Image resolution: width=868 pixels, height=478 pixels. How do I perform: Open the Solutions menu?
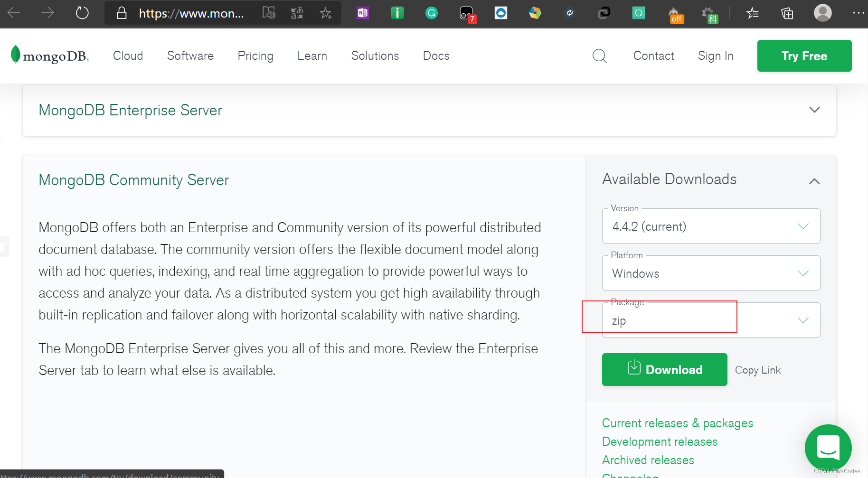click(x=375, y=56)
